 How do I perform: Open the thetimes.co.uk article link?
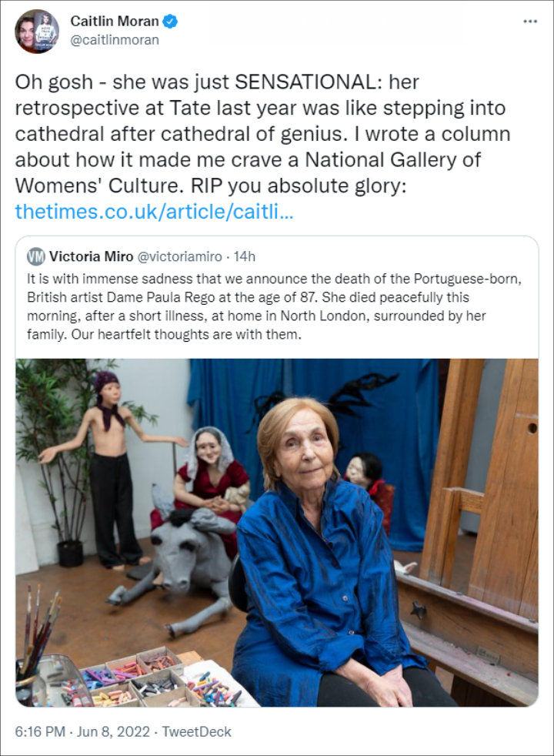(x=154, y=211)
